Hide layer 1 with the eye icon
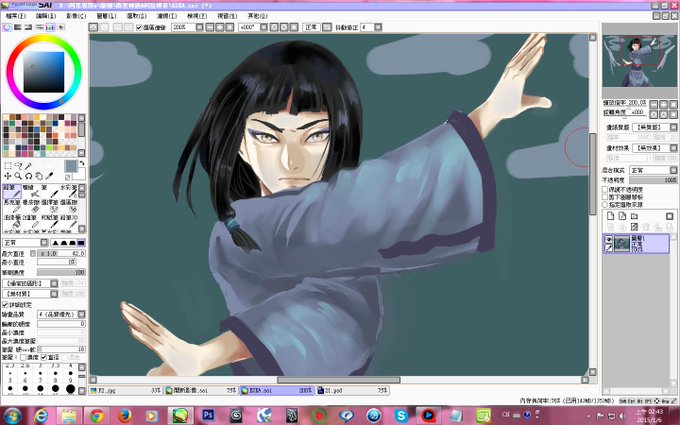 coord(609,239)
